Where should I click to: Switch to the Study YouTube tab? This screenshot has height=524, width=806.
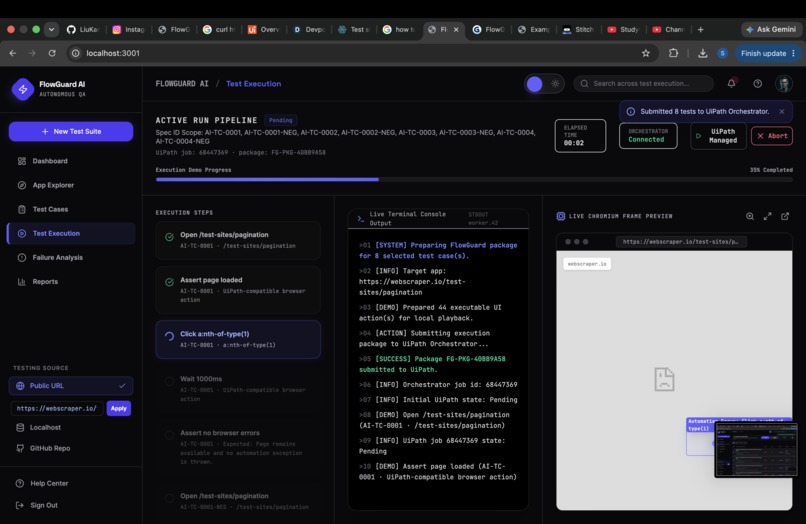pos(623,30)
